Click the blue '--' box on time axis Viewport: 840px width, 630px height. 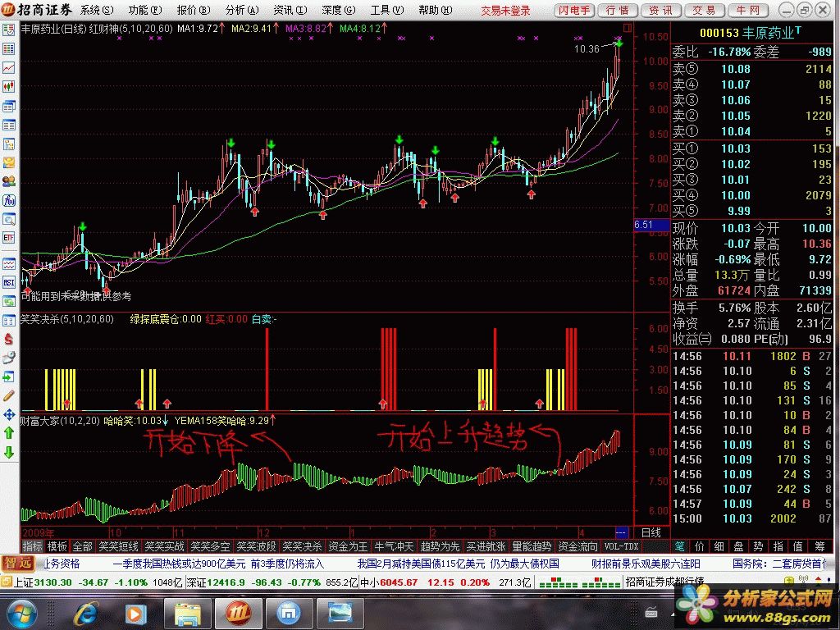tap(622, 532)
